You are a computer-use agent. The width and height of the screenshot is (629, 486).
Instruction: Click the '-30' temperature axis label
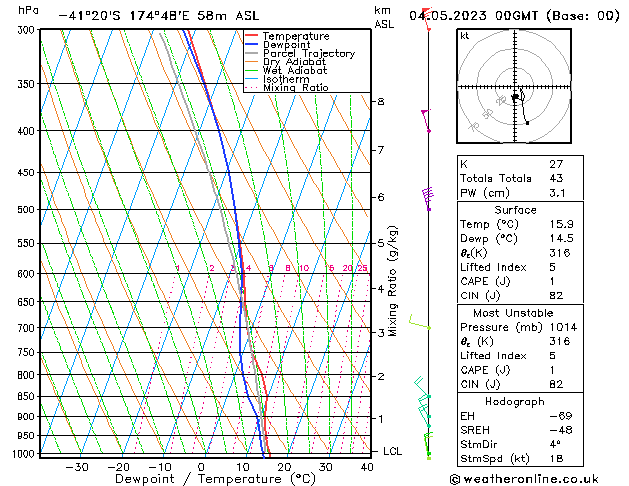(77, 468)
